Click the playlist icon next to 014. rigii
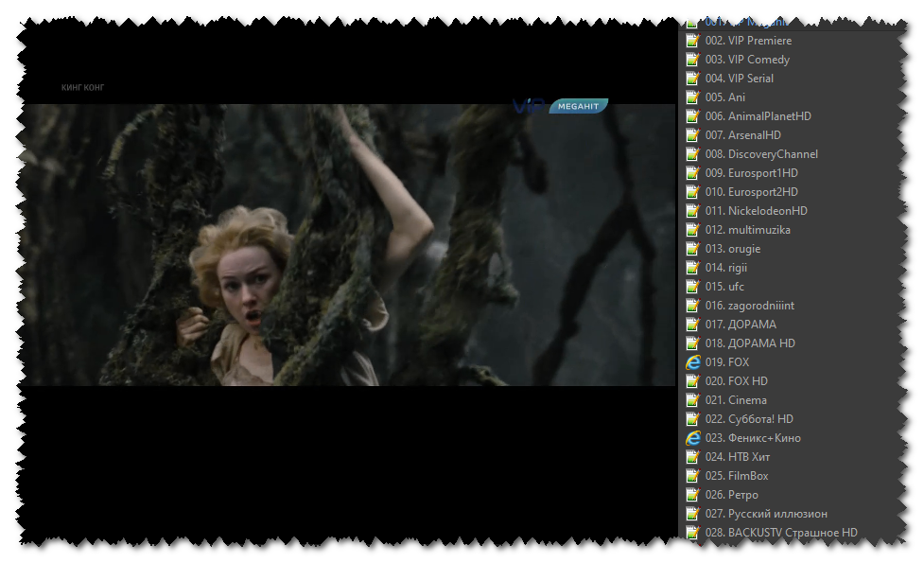Image resolution: width=924 pixels, height=563 pixels. (693, 268)
